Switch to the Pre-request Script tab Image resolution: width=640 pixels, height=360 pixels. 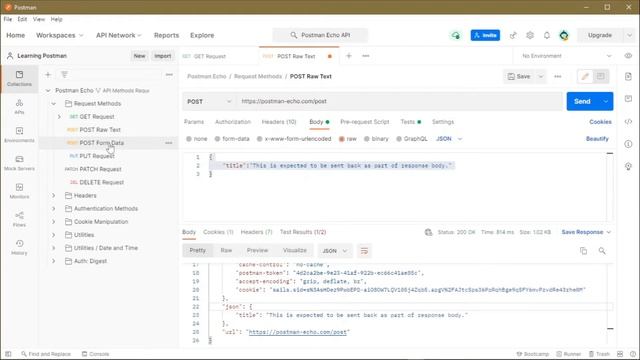[364, 122]
